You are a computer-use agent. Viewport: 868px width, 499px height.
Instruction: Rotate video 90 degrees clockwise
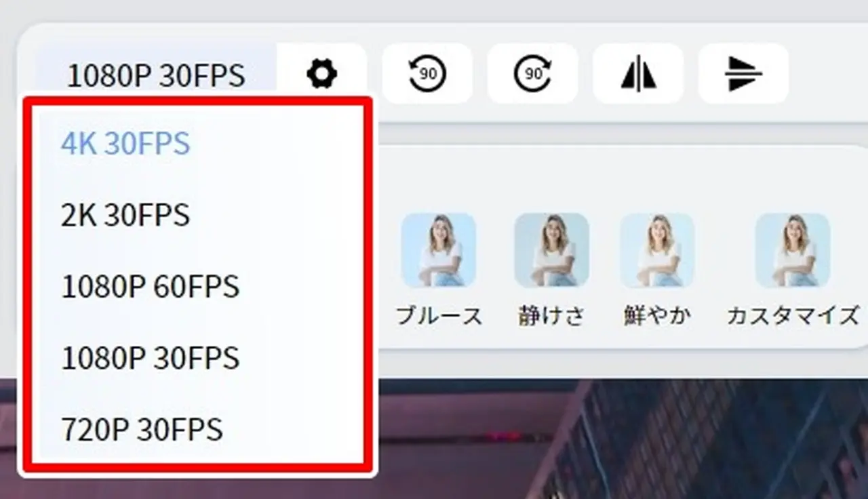[x=532, y=73]
